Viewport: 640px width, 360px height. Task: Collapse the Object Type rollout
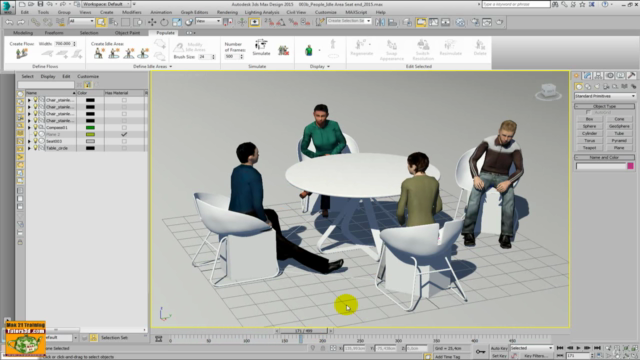[604, 106]
